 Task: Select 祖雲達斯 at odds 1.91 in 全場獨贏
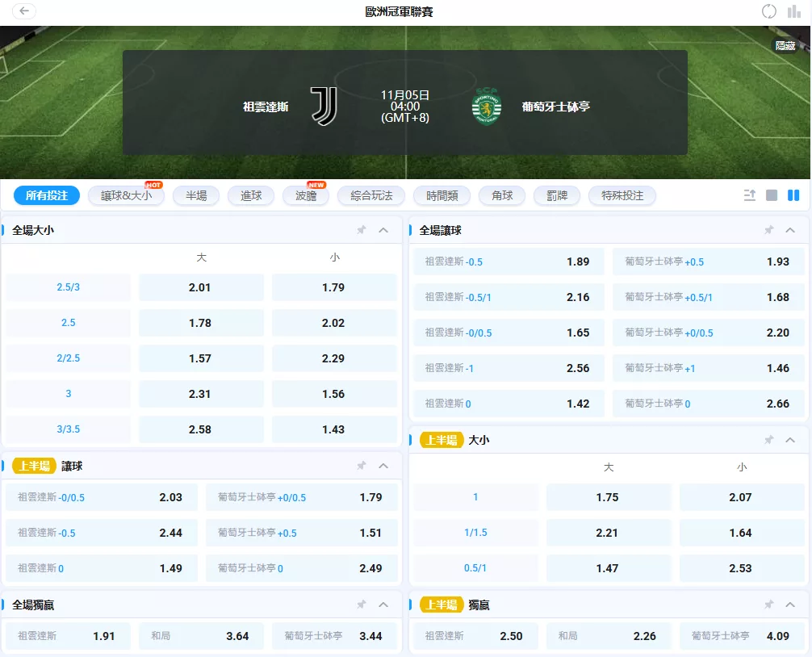[x=68, y=636]
